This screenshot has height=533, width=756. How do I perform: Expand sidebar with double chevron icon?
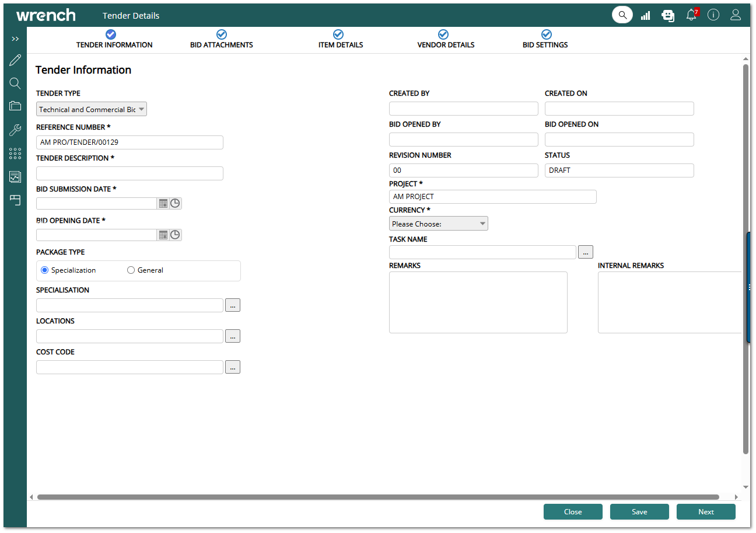15,39
